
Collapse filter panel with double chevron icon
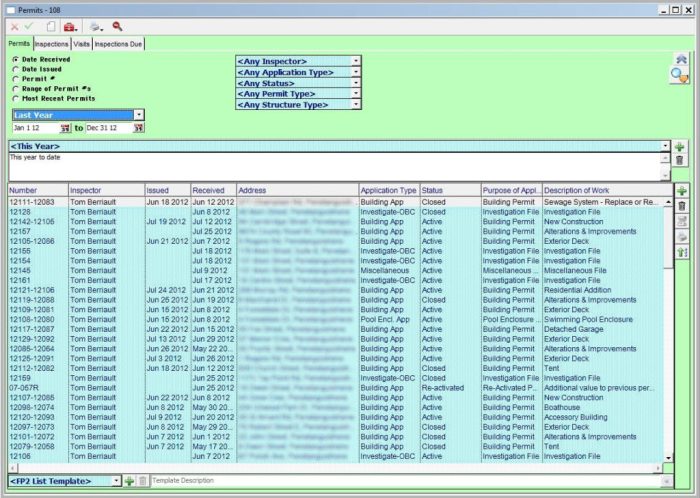coord(681,59)
